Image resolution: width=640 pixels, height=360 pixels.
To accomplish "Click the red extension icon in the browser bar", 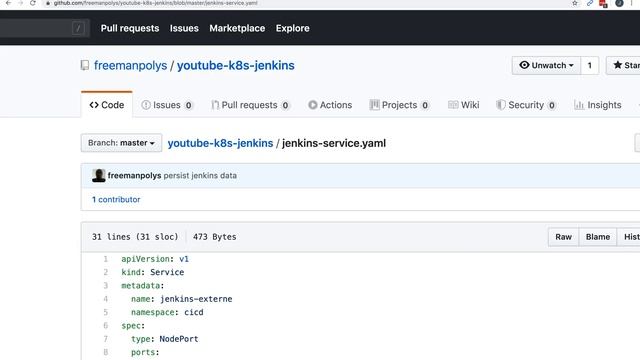I will (603, 4).
